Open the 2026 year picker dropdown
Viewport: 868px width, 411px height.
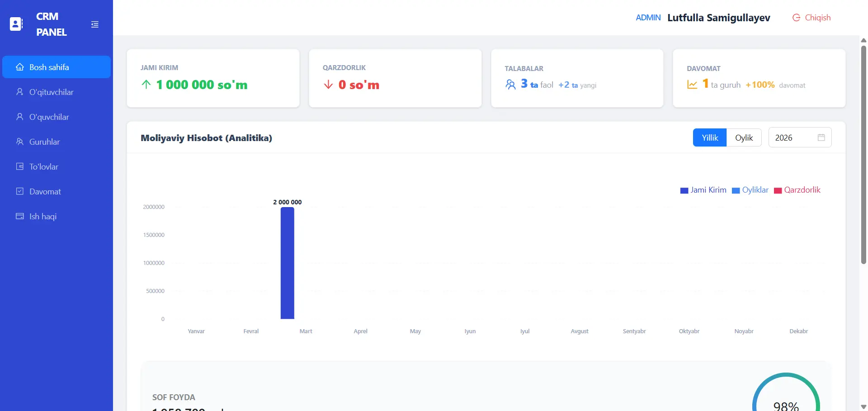pyautogui.click(x=793, y=138)
